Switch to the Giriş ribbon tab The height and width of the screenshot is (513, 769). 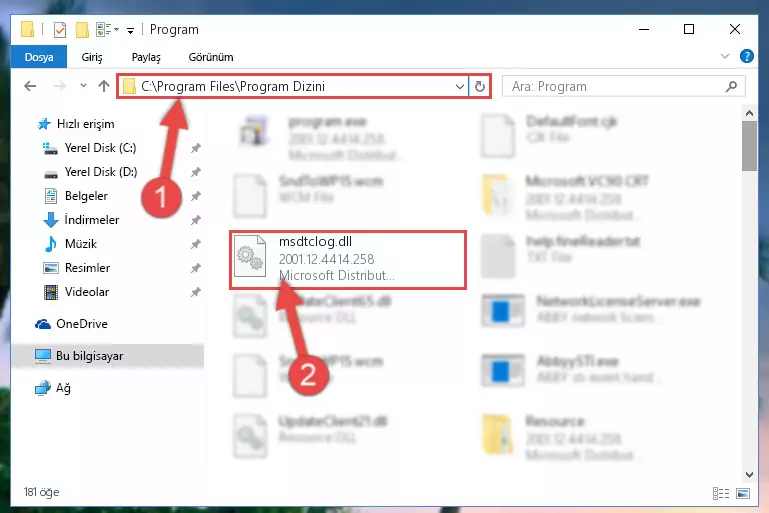pos(92,57)
